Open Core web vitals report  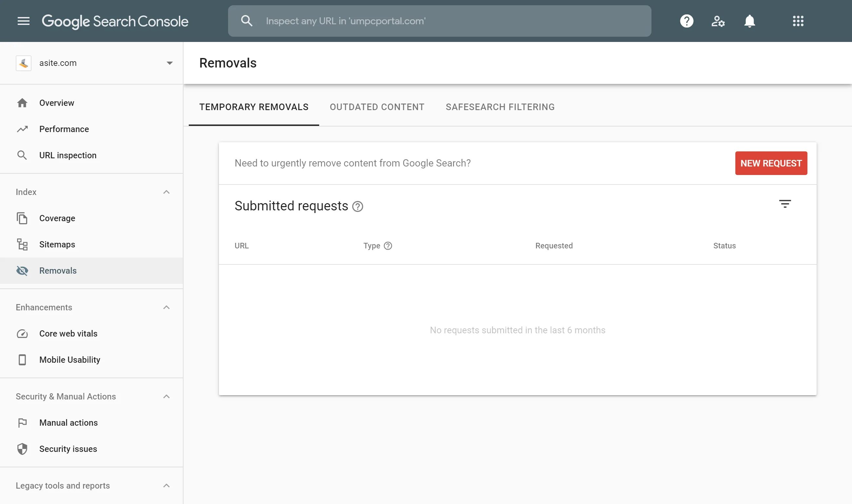[x=68, y=334]
